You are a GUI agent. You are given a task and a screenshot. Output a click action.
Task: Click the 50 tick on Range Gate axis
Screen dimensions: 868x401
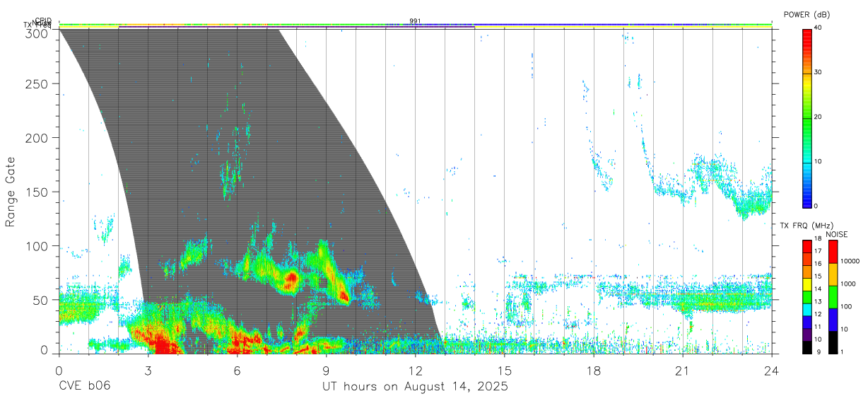pos(41,299)
